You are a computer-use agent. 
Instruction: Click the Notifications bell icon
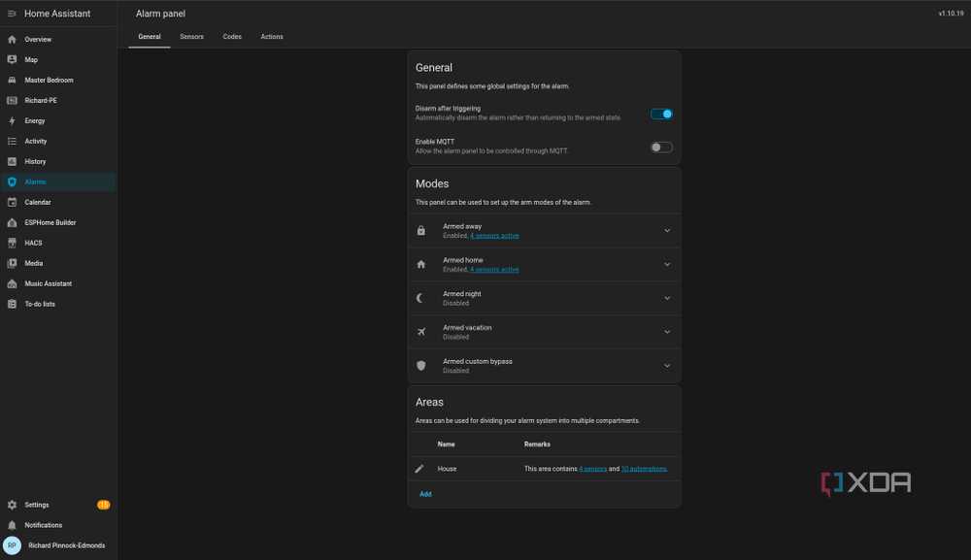pos(12,525)
